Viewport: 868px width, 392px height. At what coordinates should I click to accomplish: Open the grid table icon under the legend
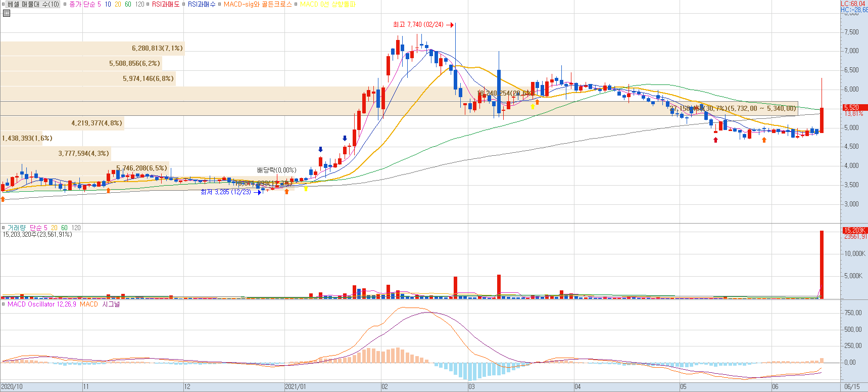click(6, 13)
